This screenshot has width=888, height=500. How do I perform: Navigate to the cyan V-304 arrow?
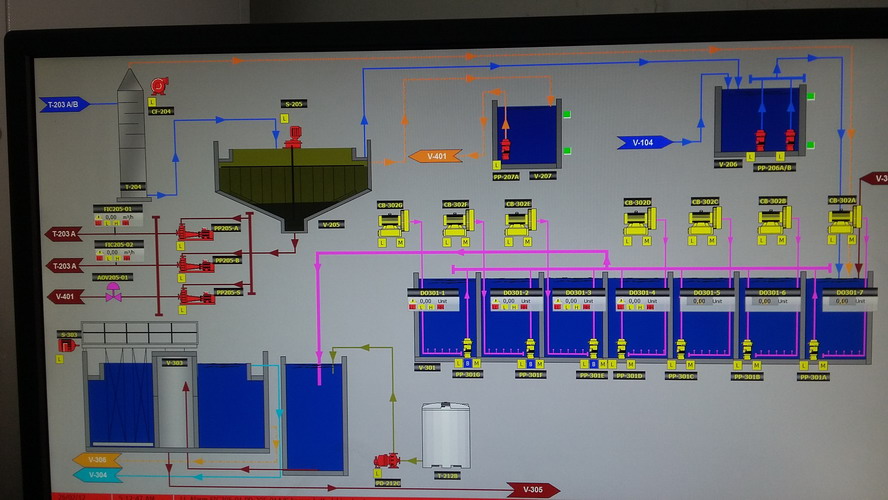[x=97, y=475]
